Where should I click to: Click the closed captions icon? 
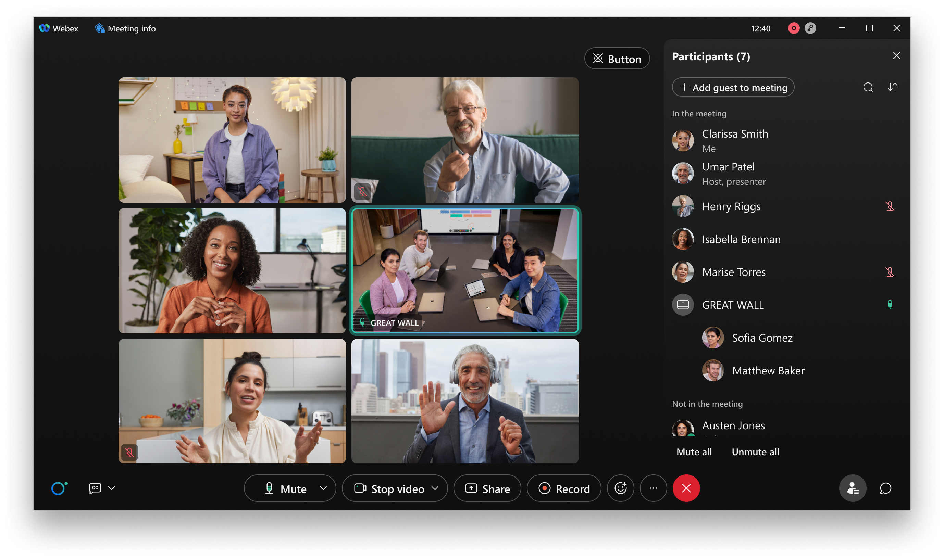tap(95, 488)
